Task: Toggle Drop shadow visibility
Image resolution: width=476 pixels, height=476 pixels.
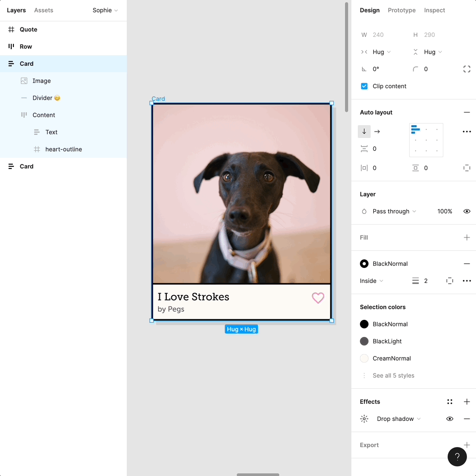Action: 450,419
